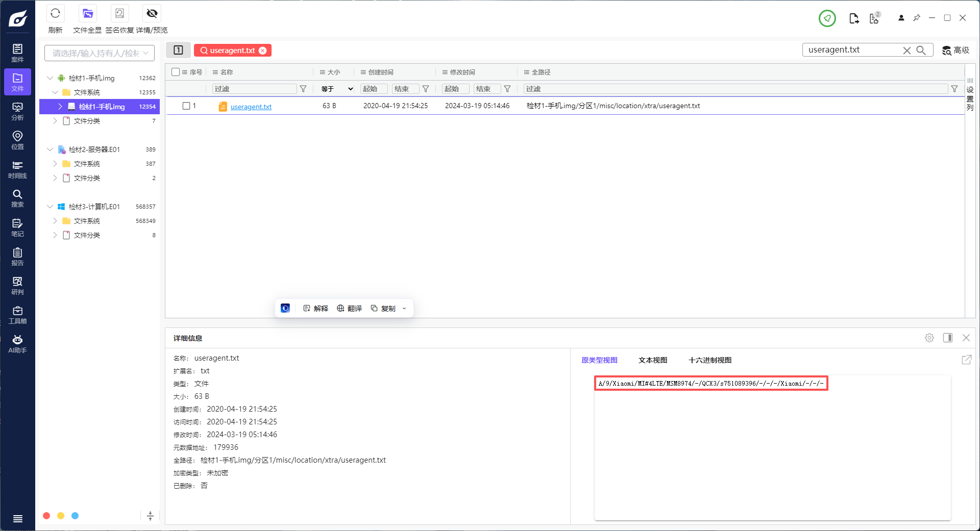The height and width of the screenshot is (531, 980).
Task: Expand 文件系统 with count 387
Action: [55, 164]
